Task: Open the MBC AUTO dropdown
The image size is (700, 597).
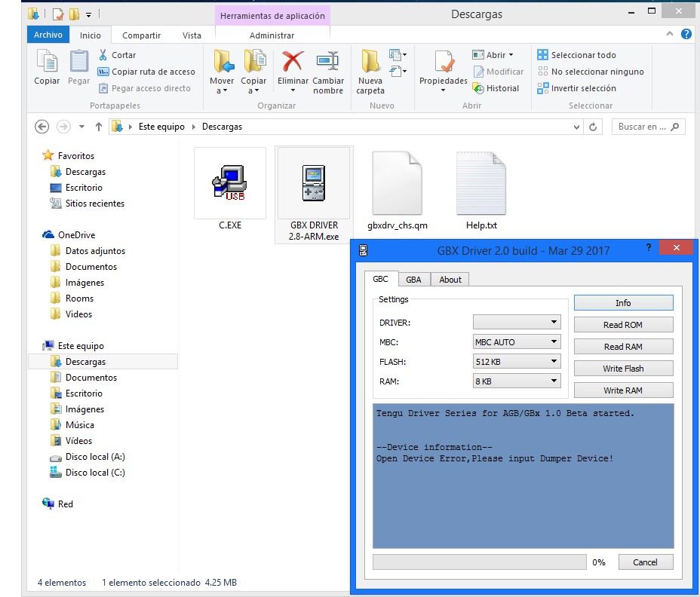Action: 517,342
